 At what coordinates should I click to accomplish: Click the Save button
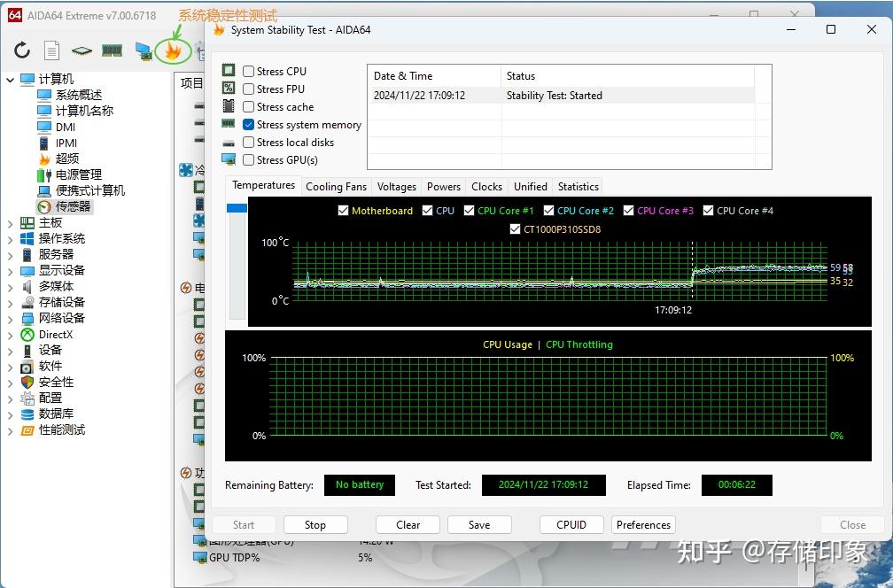[479, 525]
